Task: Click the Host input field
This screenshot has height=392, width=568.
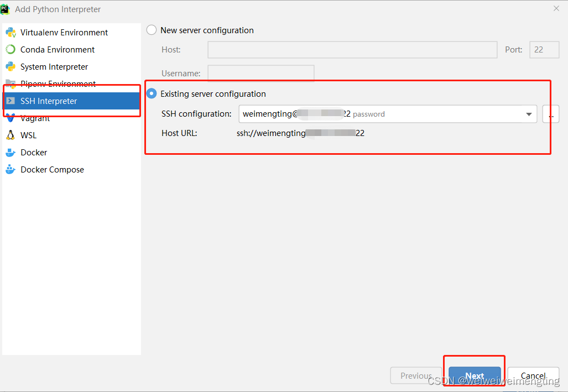Action: (x=352, y=50)
